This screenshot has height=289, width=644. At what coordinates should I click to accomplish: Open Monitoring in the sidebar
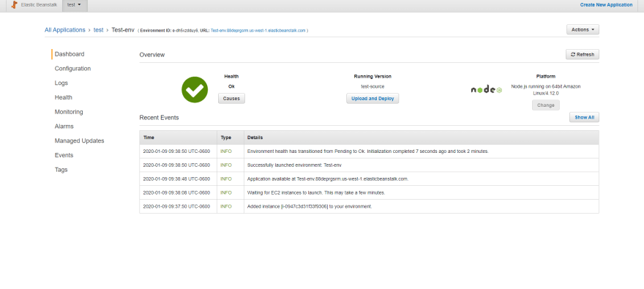tap(69, 112)
